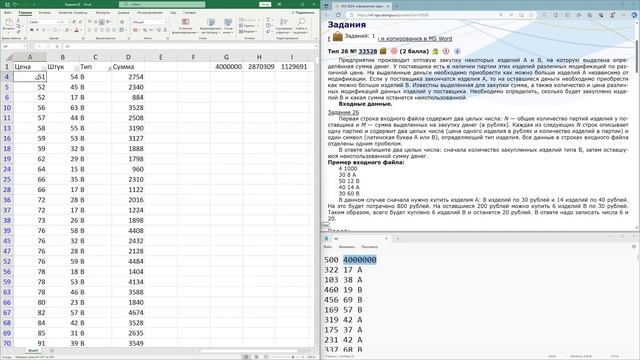Viewport: 640px width, 360px height.
Task: Click the Share button in Excel
Action: [304, 13]
